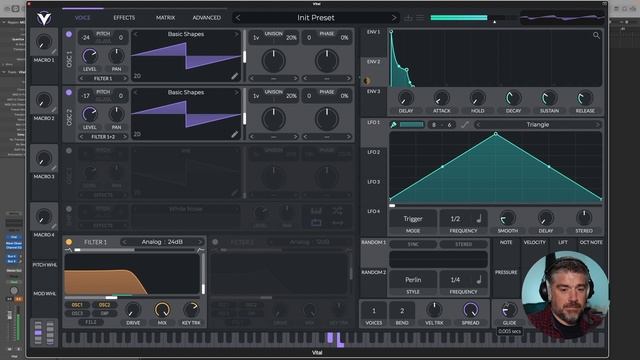The image size is (640, 360).
Task: Open the hamburger menu icon beside preset
Action: click(420, 18)
